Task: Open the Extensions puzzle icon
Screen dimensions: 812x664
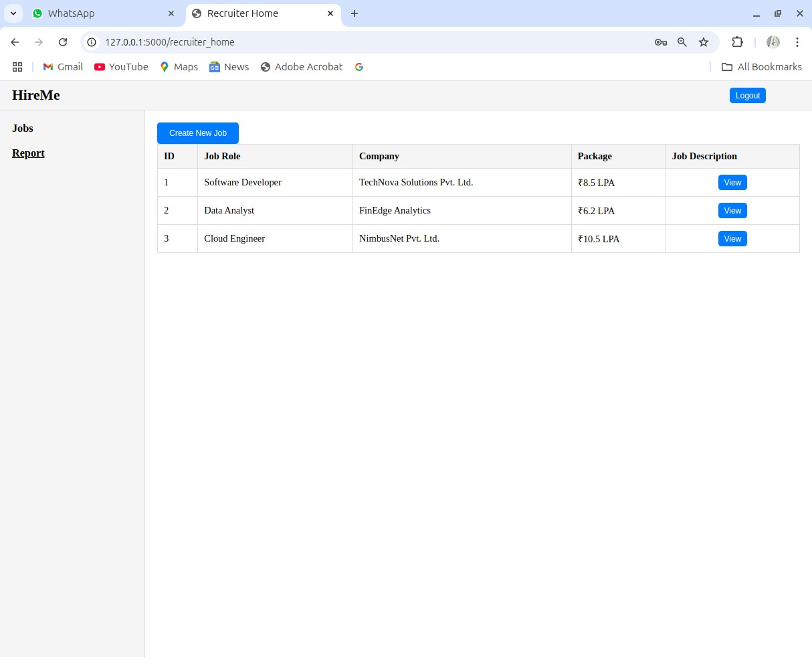Action: 737,42
